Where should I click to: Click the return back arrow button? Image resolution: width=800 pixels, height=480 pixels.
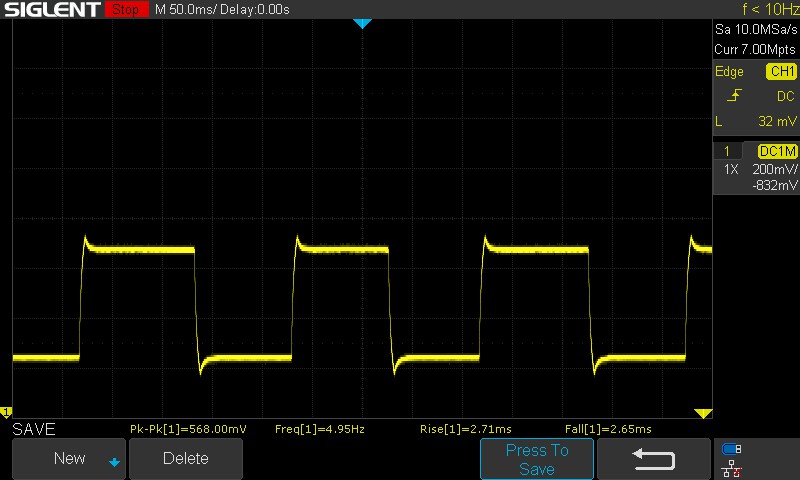653,459
